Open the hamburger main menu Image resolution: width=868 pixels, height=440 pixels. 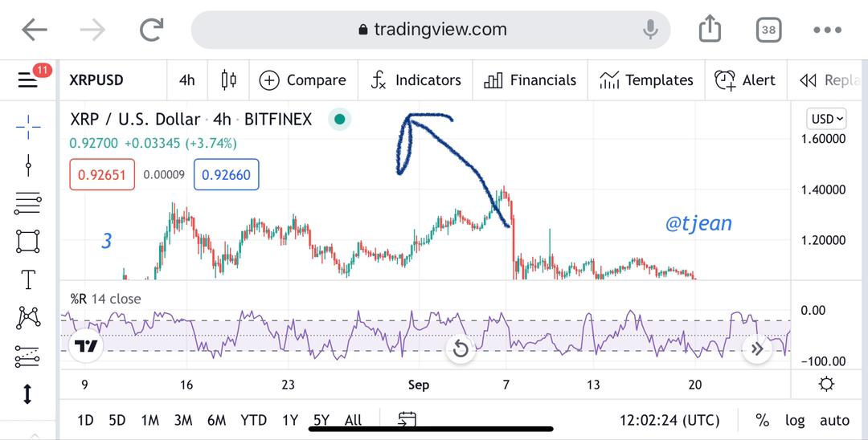(28, 80)
